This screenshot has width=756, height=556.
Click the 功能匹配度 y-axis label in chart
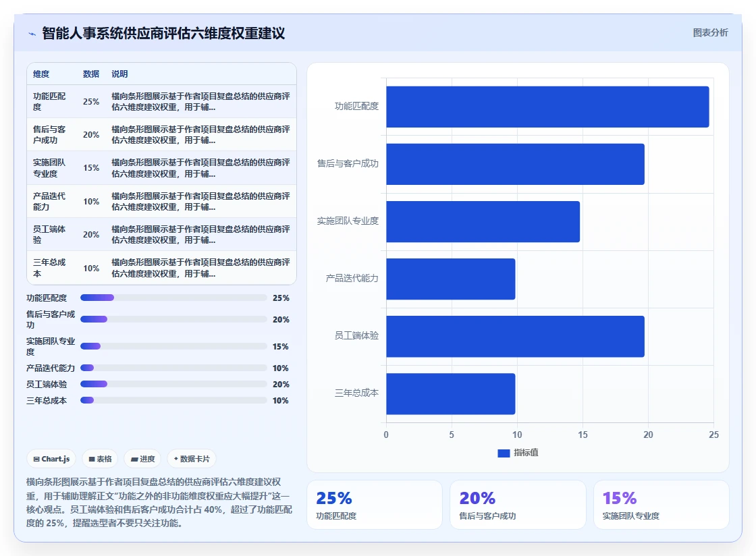coord(357,106)
